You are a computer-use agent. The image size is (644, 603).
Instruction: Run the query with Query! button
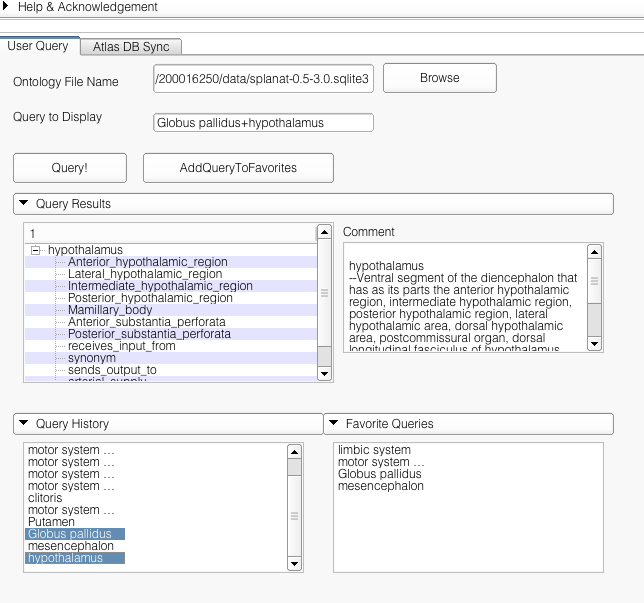69,168
